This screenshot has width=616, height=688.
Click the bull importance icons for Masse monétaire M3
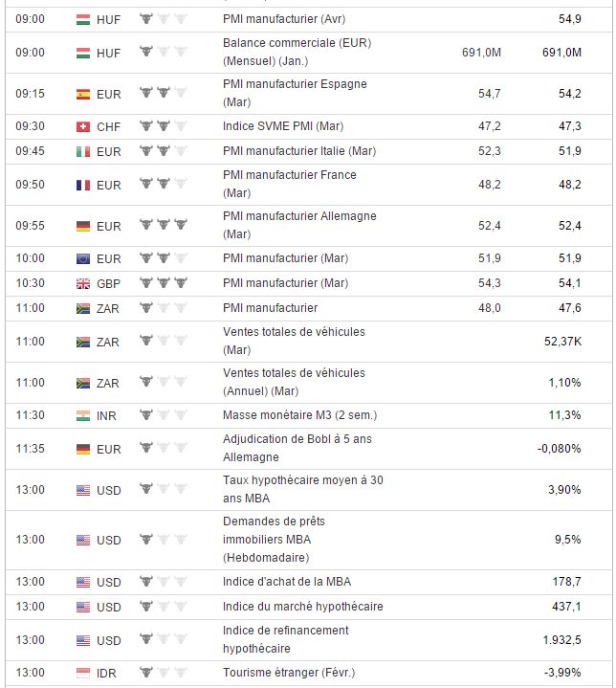pos(163,414)
